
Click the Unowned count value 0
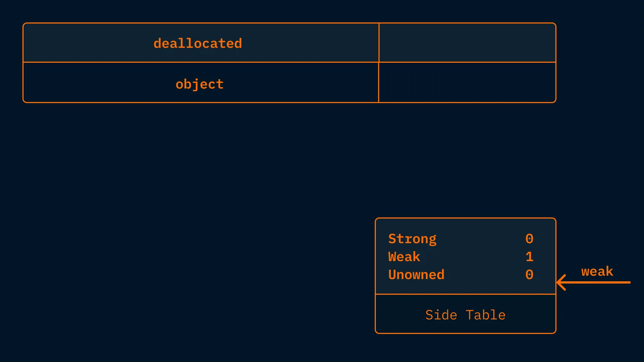tap(529, 275)
